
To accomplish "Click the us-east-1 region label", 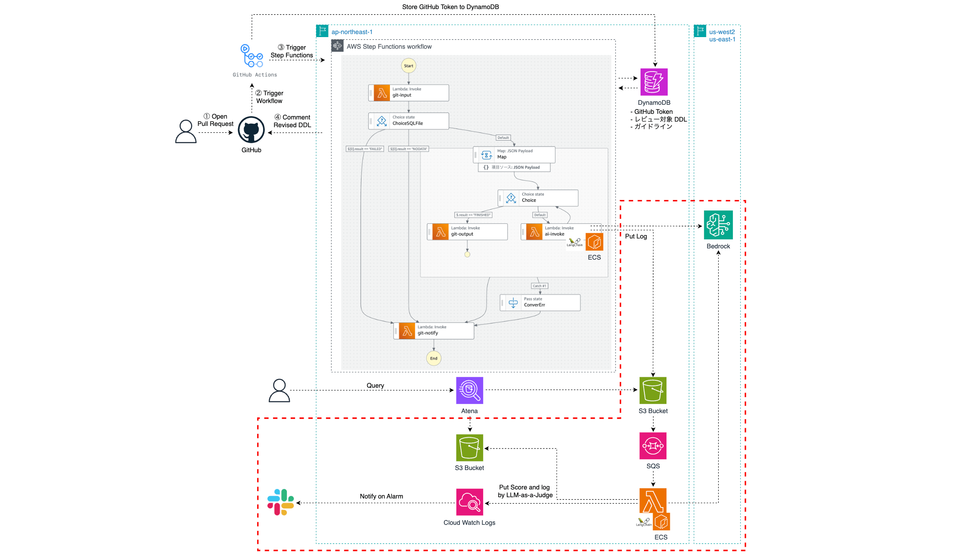I will coord(722,39).
